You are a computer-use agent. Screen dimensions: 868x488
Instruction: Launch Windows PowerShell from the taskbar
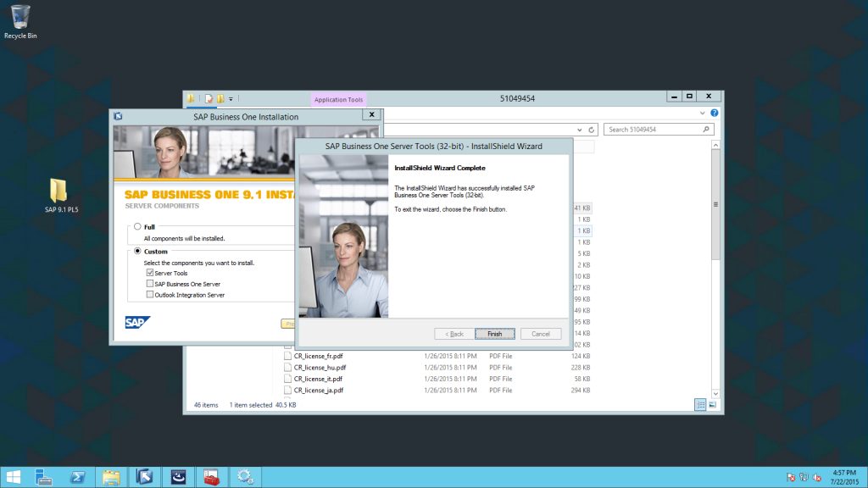77,477
